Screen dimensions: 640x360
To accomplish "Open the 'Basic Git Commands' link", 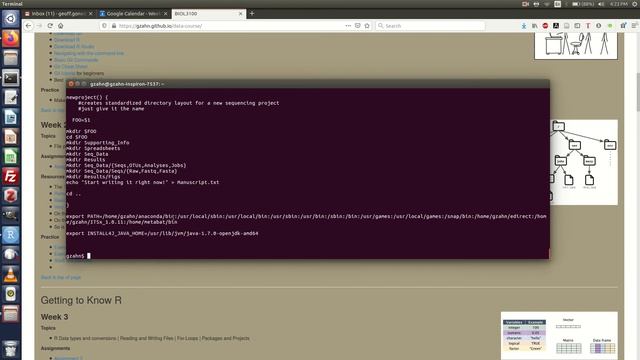I will pos(76,60).
